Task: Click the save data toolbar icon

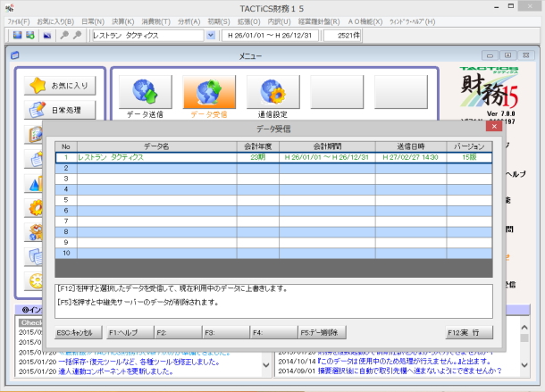Action: pyautogui.click(x=17, y=35)
